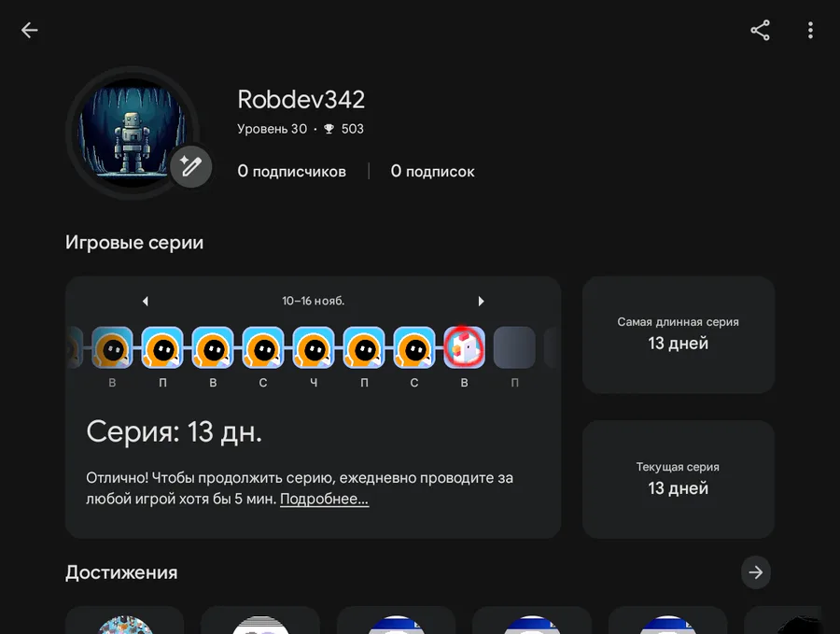Tap the 10–16 нояб. date range
The image size is (840, 634).
coord(314,302)
